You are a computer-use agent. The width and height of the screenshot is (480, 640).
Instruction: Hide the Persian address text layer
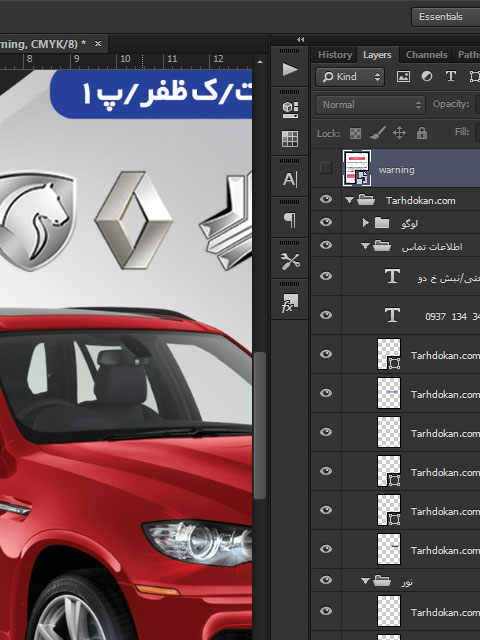326,276
